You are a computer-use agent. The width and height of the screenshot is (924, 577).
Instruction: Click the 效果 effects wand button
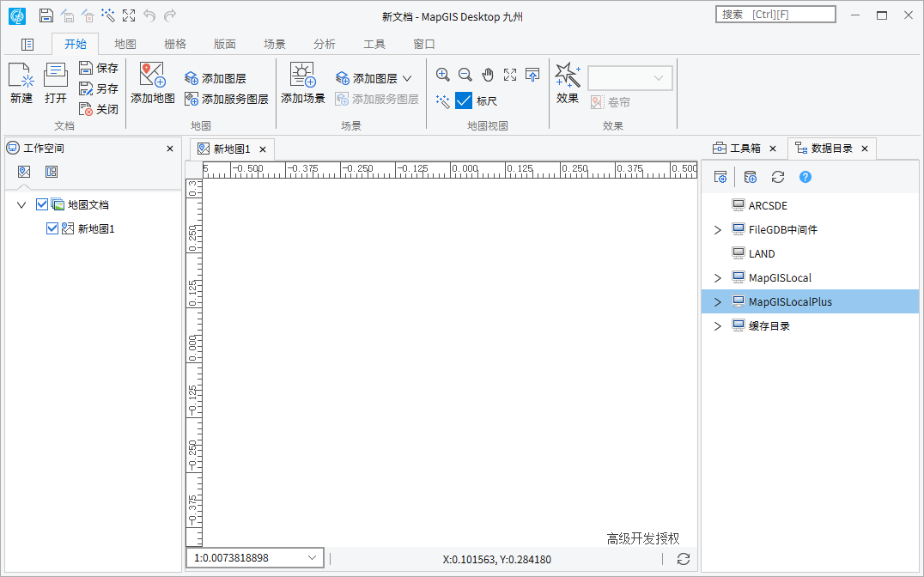pos(568,83)
